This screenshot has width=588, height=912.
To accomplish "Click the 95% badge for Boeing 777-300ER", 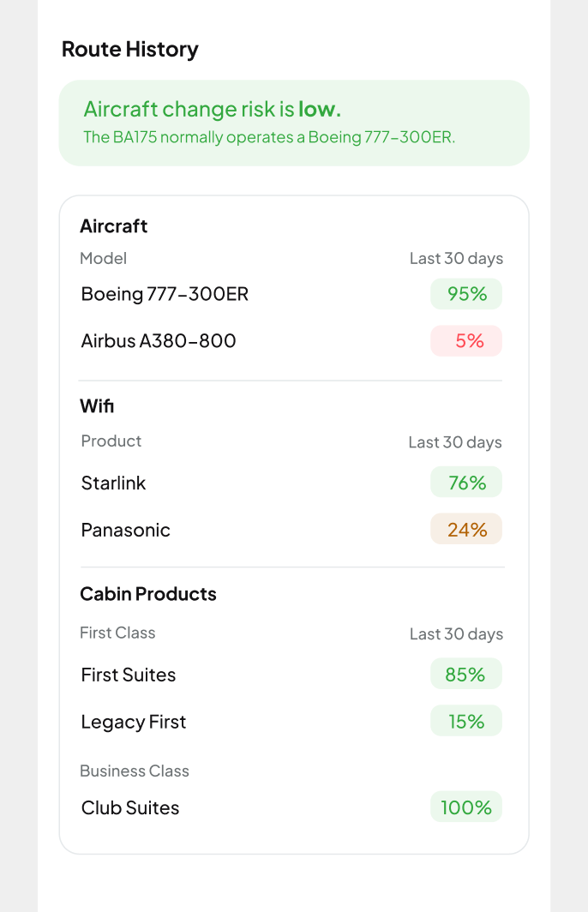I will click(466, 294).
